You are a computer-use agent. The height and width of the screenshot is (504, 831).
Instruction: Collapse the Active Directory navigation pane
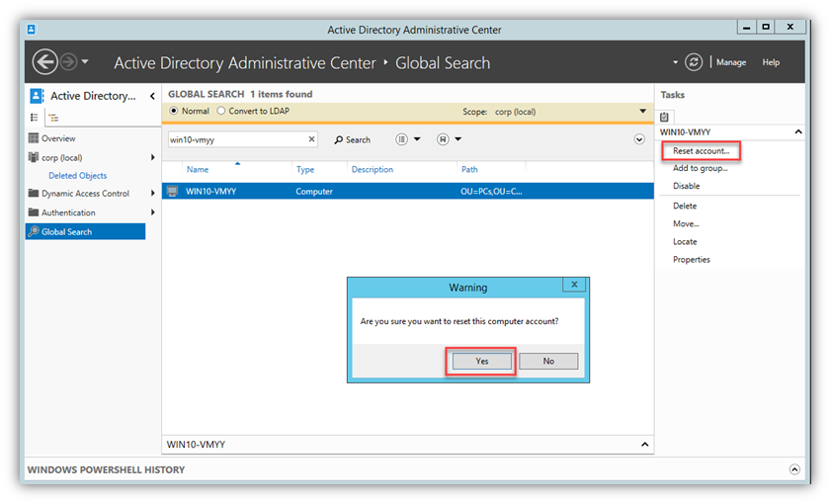point(152,96)
